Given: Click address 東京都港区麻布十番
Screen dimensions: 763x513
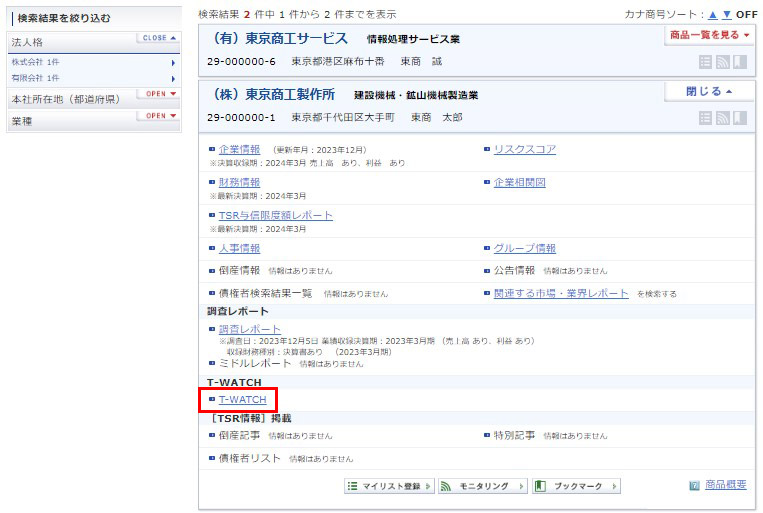Looking at the screenshot, I should pyautogui.click(x=338, y=62).
